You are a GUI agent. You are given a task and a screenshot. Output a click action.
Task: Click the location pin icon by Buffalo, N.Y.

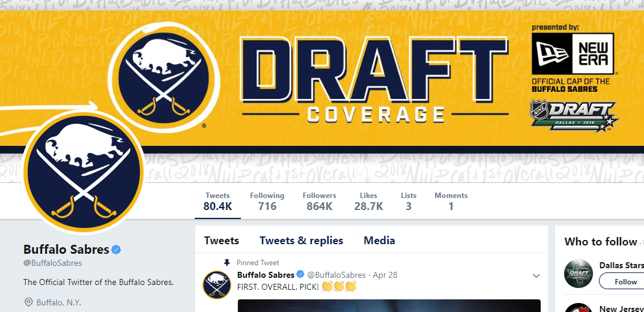[28, 302]
